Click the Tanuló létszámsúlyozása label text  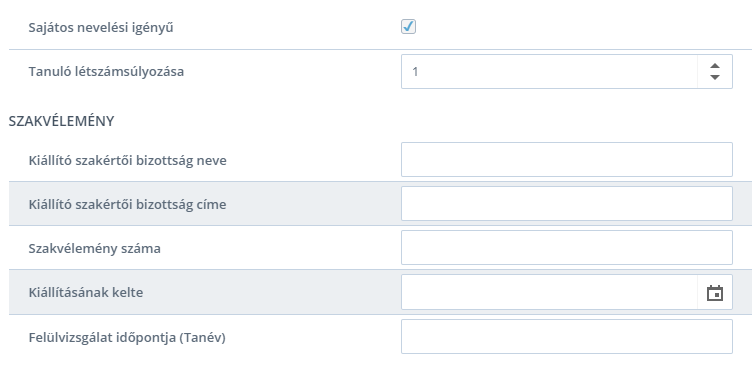click(106, 71)
